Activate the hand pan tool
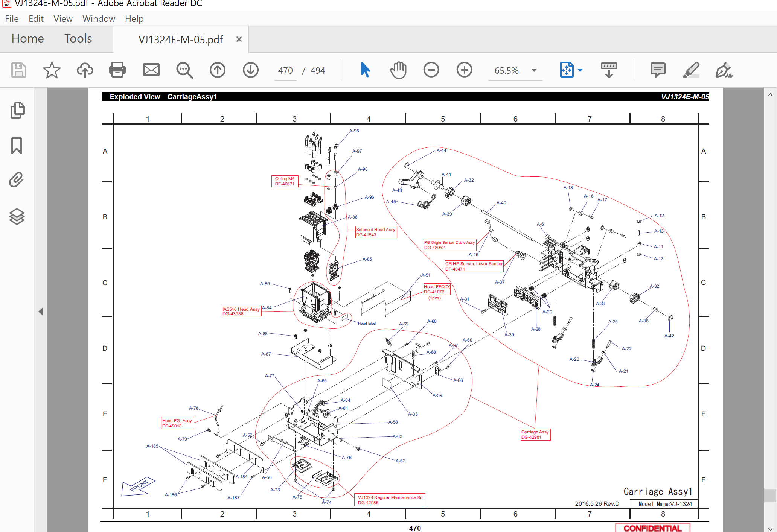The height and width of the screenshot is (532, 777). point(398,70)
